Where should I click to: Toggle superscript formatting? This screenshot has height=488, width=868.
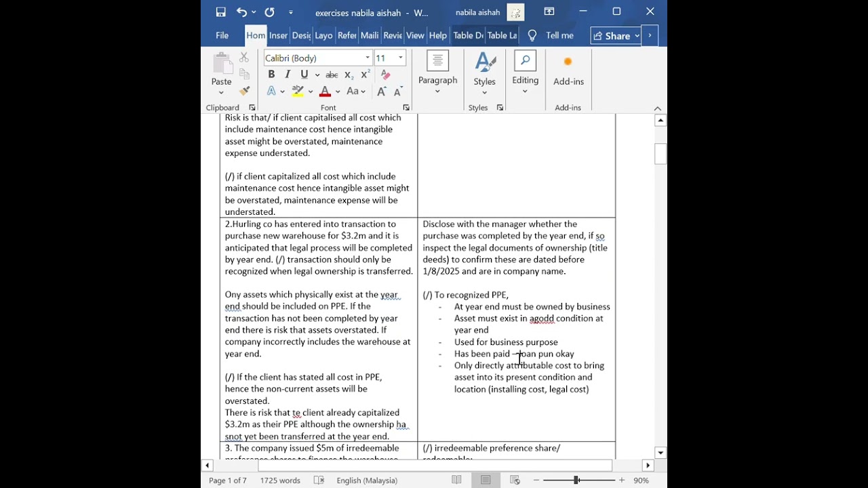(x=365, y=75)
